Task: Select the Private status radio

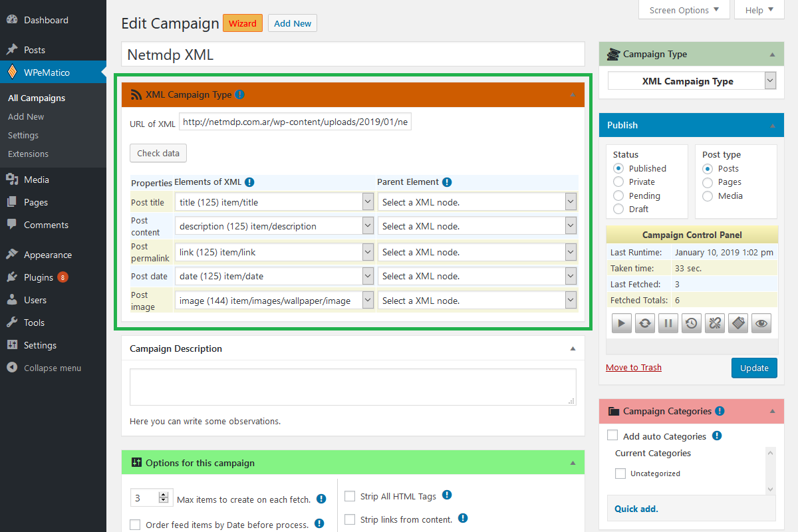Action: 618,182
